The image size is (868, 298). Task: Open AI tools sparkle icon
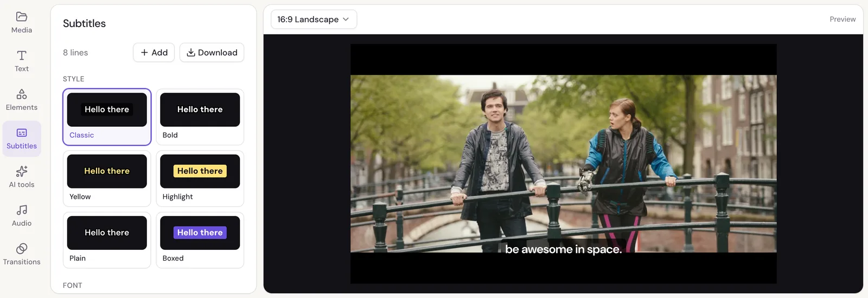point(22,171)
